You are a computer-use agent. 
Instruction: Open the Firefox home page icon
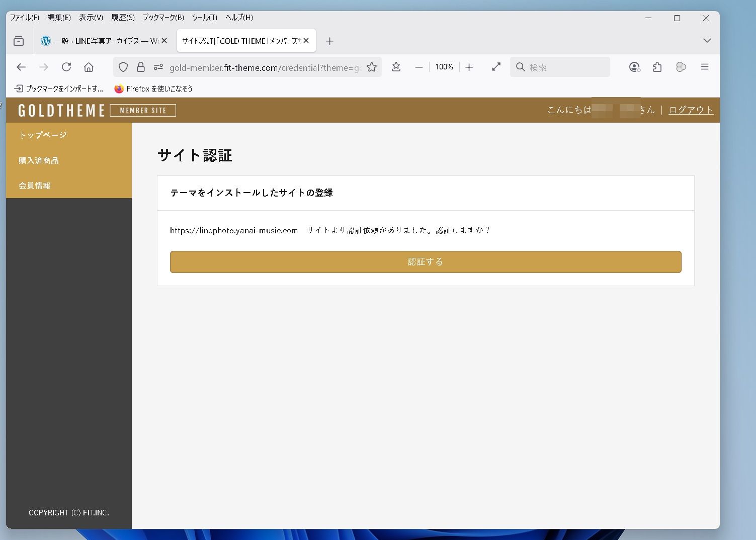pyautogui.click(x=89, y=67)
